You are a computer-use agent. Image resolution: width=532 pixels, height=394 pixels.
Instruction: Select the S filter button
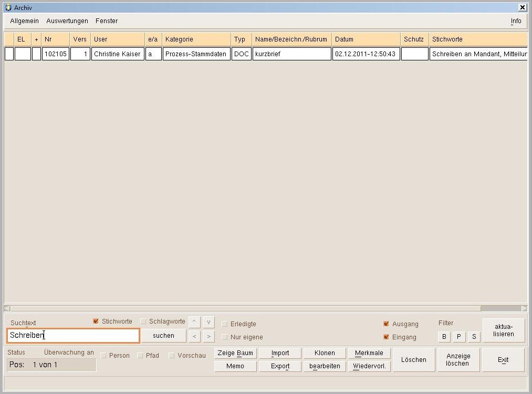click(x=474, y=337)
